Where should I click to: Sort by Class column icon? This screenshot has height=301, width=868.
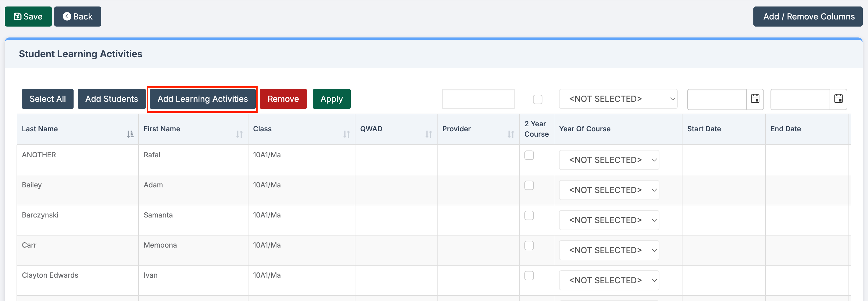click(346, 134)
